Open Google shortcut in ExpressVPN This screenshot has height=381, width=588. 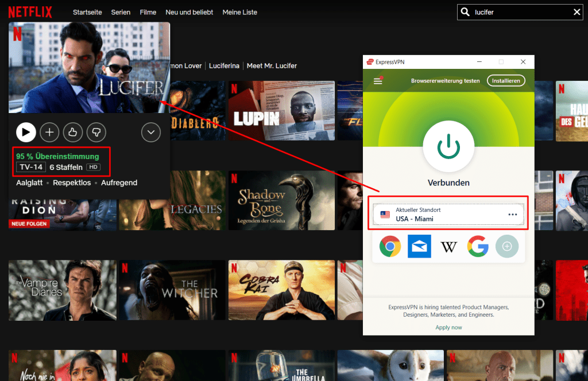(x=478, y=246)
